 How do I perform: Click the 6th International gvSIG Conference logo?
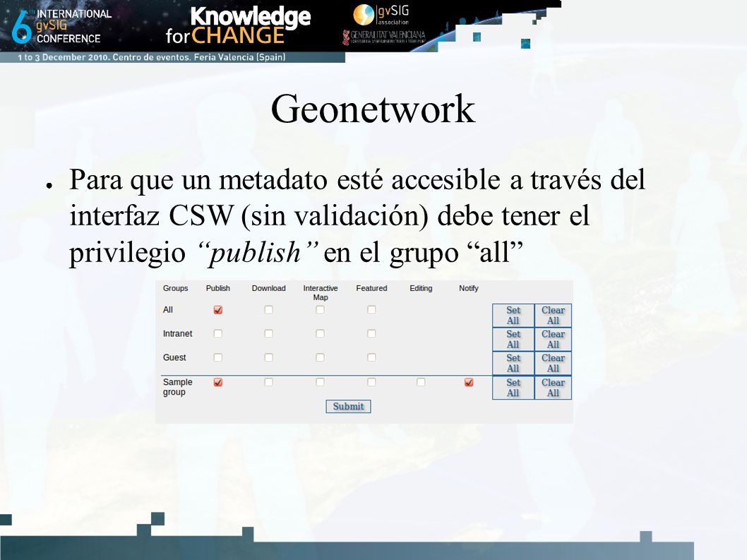pyautogui.click(x=61, y=26)
